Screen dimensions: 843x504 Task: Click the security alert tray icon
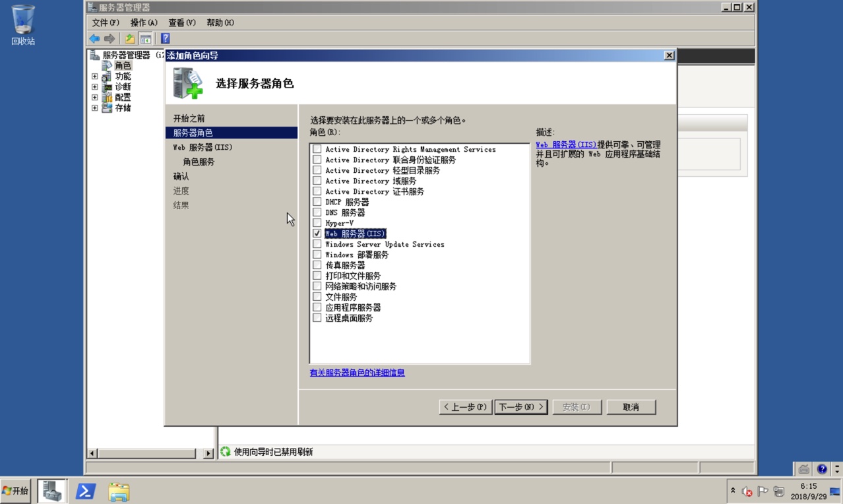pos(747,491)
